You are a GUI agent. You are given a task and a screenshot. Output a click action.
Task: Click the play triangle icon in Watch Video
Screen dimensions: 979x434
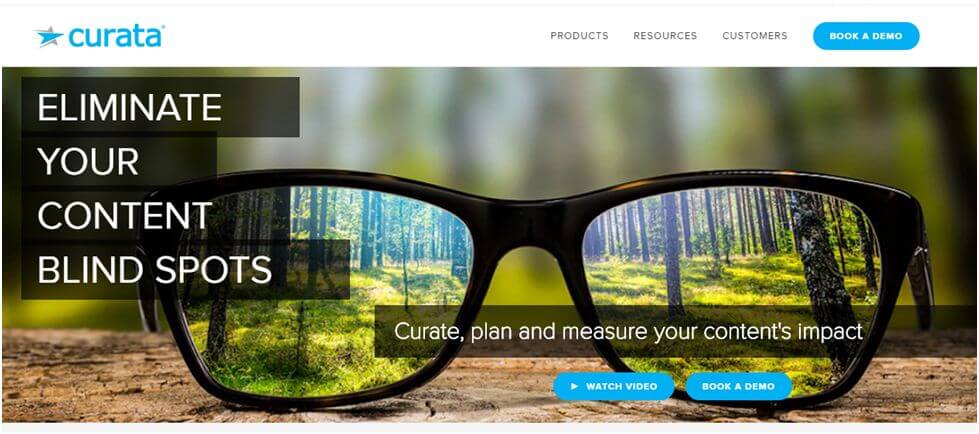[x=574, y=387]
